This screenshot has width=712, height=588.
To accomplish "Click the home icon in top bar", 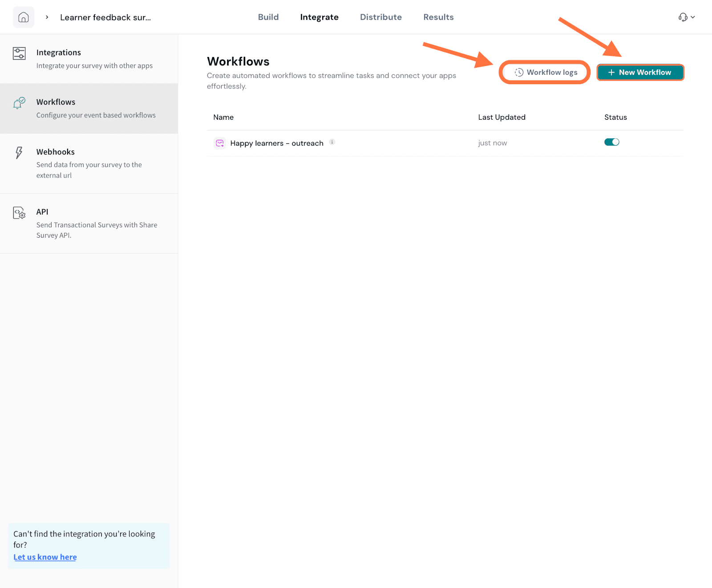I will point(23,17).
